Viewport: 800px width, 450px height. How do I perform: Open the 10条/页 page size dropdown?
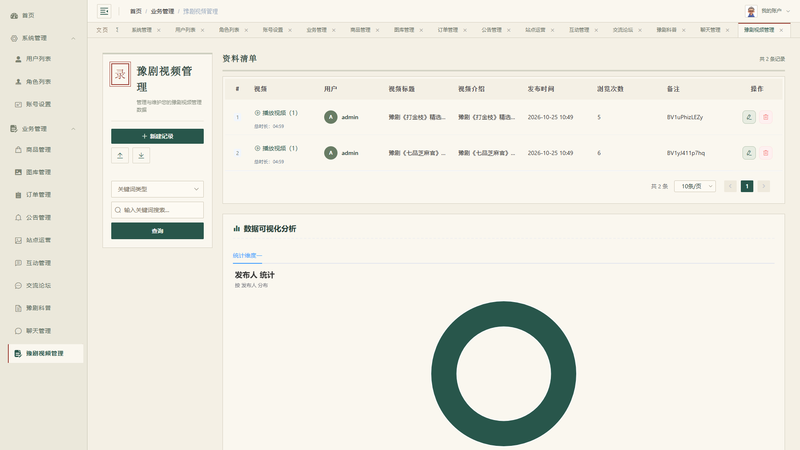[695, 186]
